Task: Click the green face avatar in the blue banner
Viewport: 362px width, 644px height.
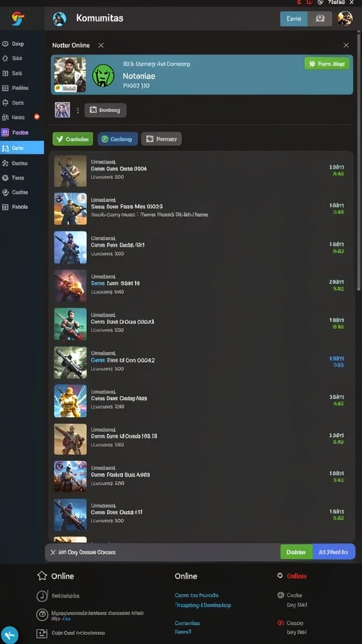Action: point(104,75)
